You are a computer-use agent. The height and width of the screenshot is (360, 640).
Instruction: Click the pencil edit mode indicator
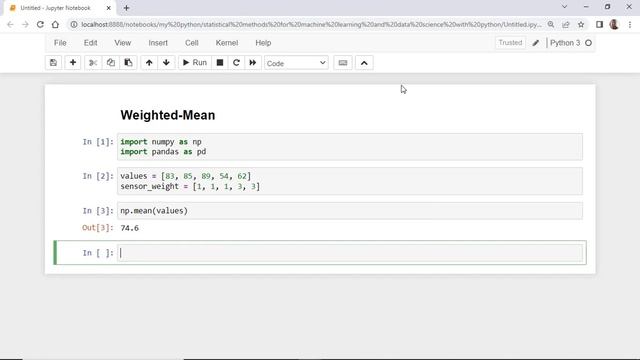536,43
